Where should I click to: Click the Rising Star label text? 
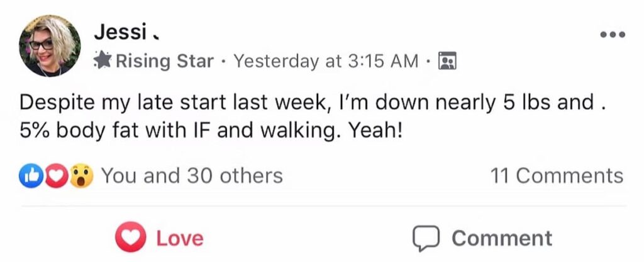click(x=164, y=61)
